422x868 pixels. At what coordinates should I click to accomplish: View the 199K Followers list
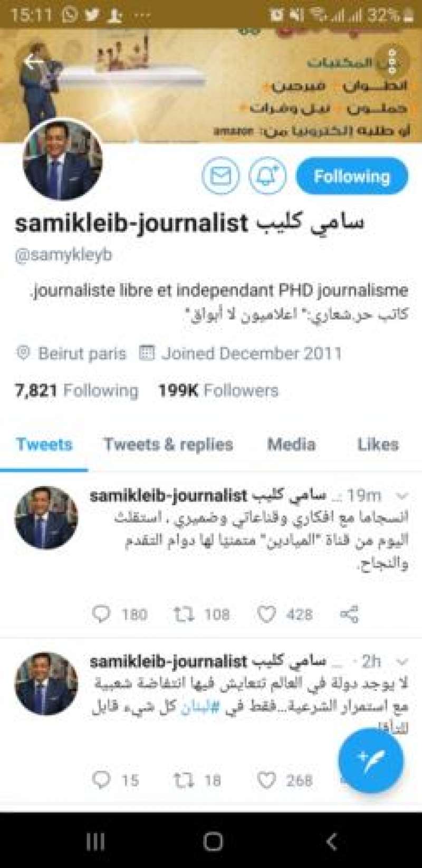click(218, 390)
